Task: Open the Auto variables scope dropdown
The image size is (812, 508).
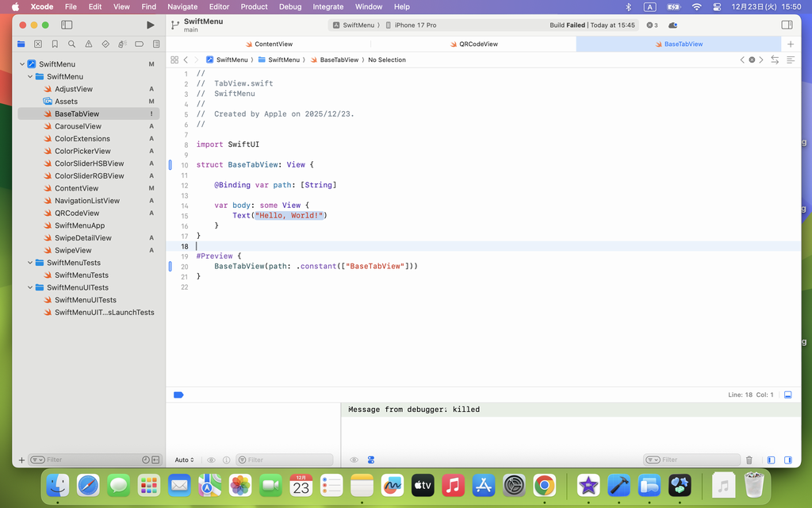Action: pos(184,460)
